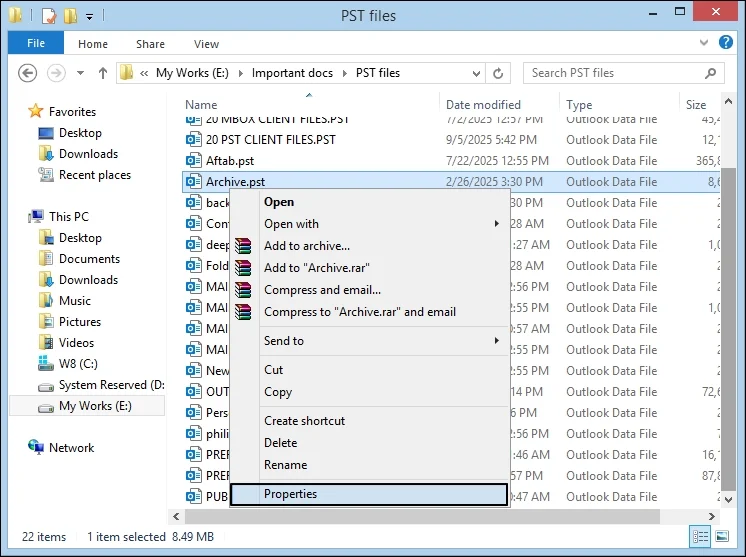
Task: Open the recent locations dropdown arrow
Action: [80, 73]
